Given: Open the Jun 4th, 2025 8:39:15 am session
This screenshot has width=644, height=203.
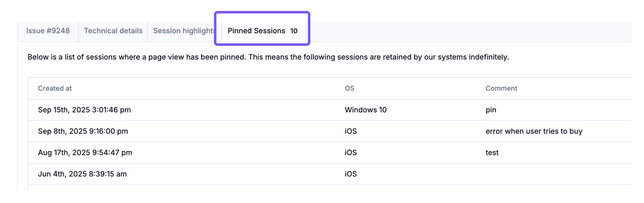Looking at the screenshot, I should coord(82,174).
